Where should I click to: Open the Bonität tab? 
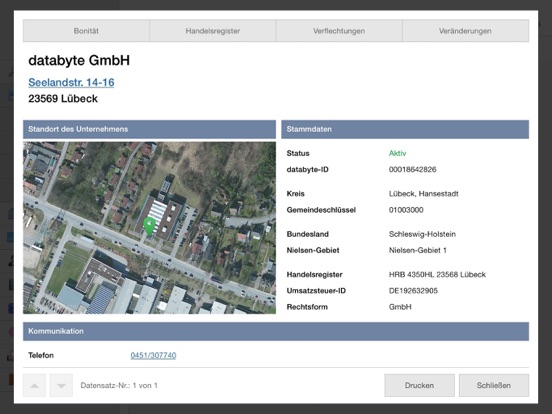pyautogui.click(x=86, y=31)
